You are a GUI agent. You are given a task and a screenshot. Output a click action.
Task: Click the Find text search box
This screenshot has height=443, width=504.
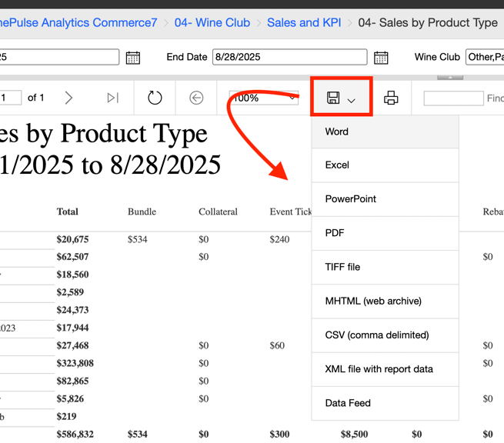tap(454, 98)
